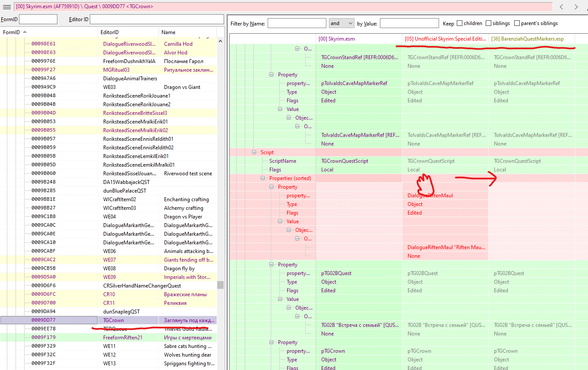Select the dunBluePalaceQST record
The width and height of the screenshot is (588, 370).
pos(108,191)
